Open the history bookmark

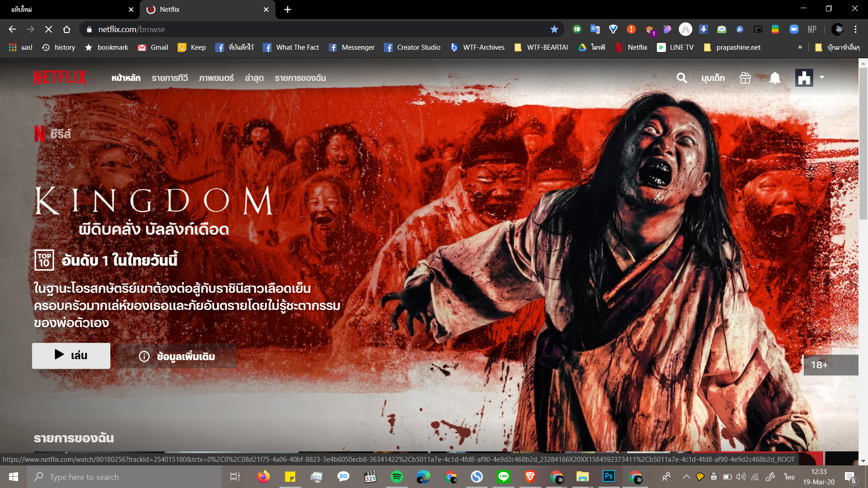point(58,47)
